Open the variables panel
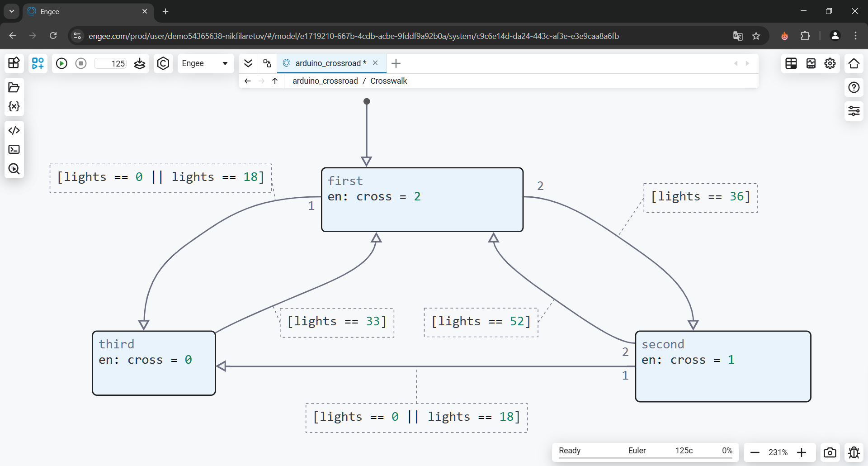This screenshot has height=466, width=868. (x=14, y=106)
